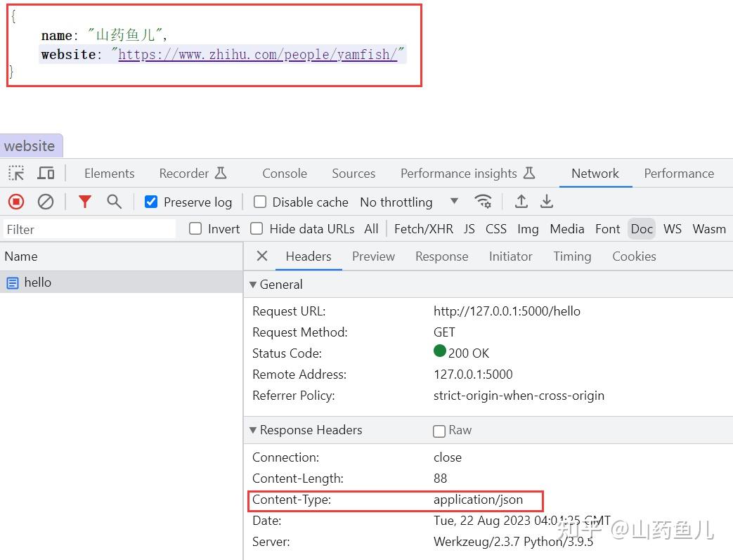
Task: Click the Request Method value GET
Action: point(444,332)
